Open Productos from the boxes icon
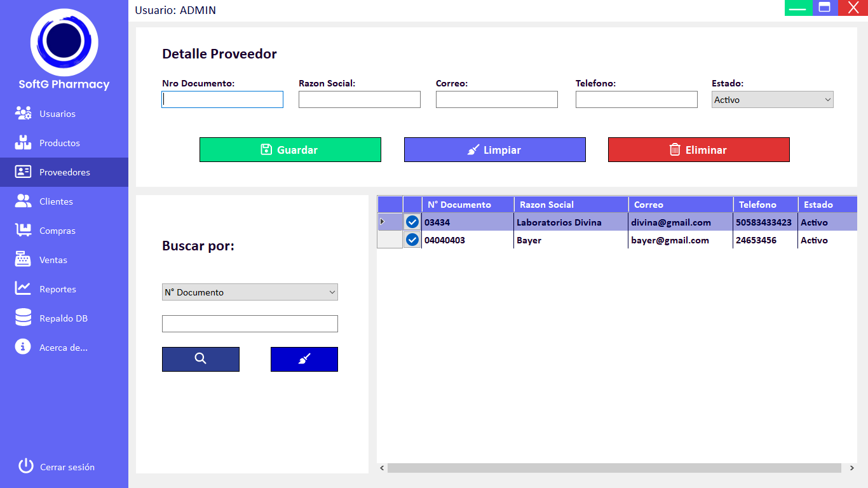This screenshot has height=488, width=868. pos(24,143)
